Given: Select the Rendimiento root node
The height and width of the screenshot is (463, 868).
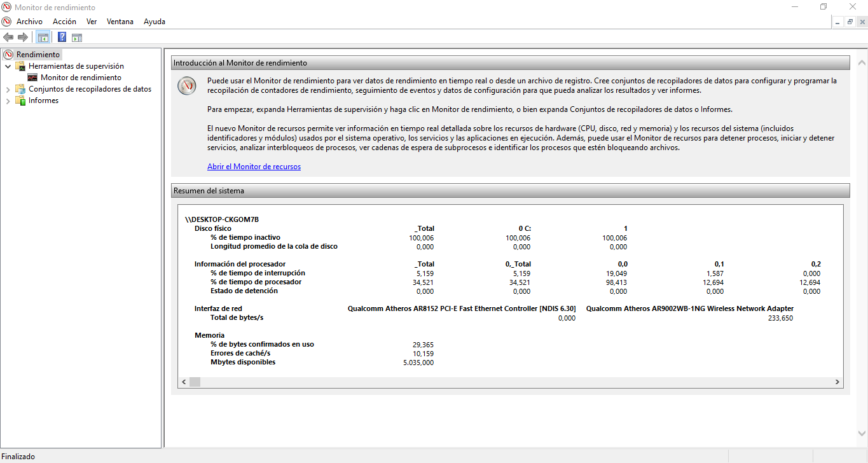Looking at the screenshot, I should click(38, 55).
